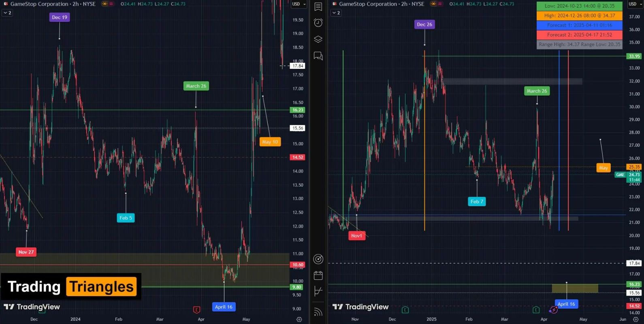
Task: Click the late-March earnings E marker on right chart
Action: point(536,310)
